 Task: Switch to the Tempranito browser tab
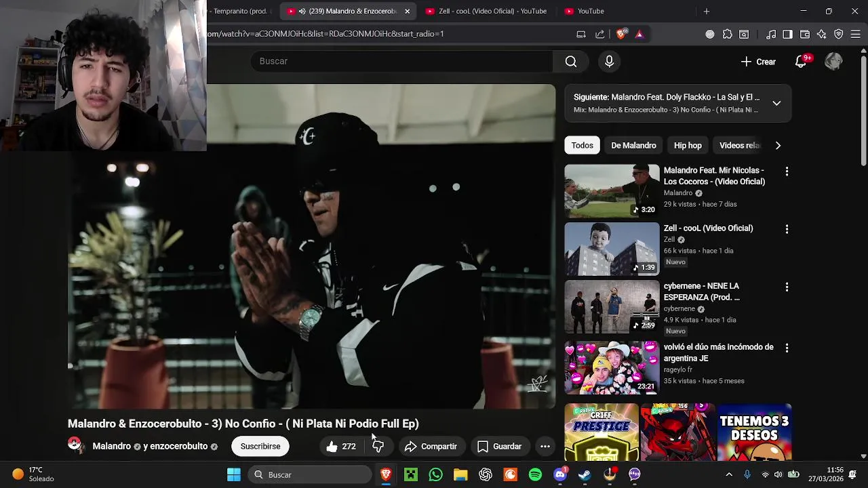pyautogui.click(x=241, y=12)
